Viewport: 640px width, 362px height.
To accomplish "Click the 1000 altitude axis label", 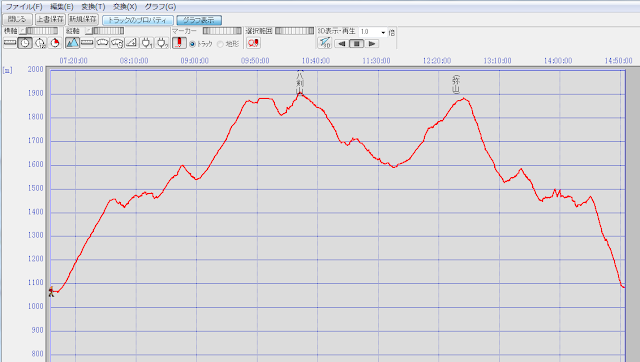I will point(36,306).
